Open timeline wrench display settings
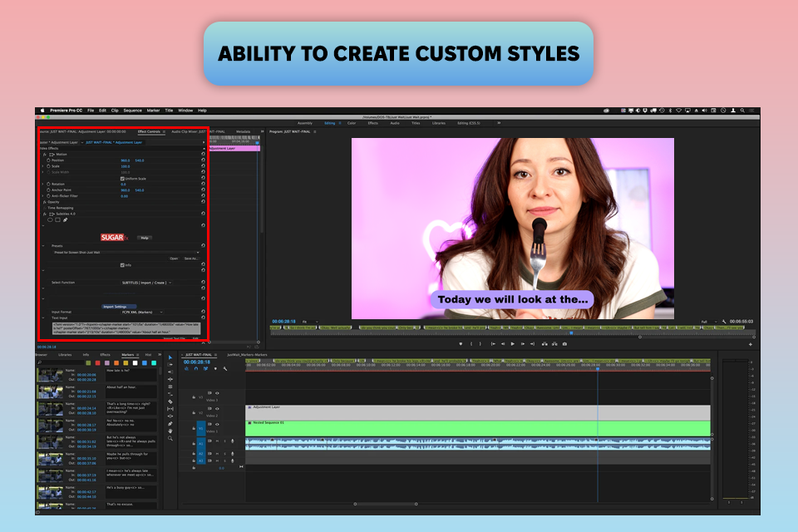 [x=224, y=369]
